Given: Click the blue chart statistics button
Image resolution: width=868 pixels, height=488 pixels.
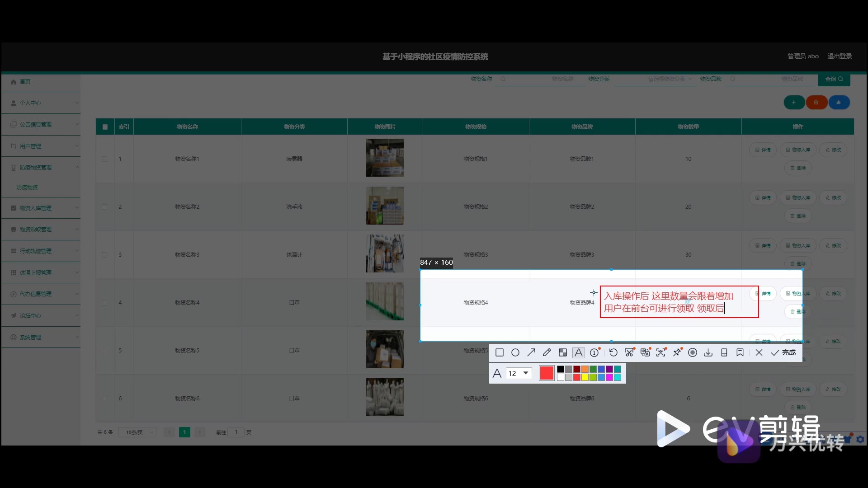Looking at the screenshot, I should [839, 103].
